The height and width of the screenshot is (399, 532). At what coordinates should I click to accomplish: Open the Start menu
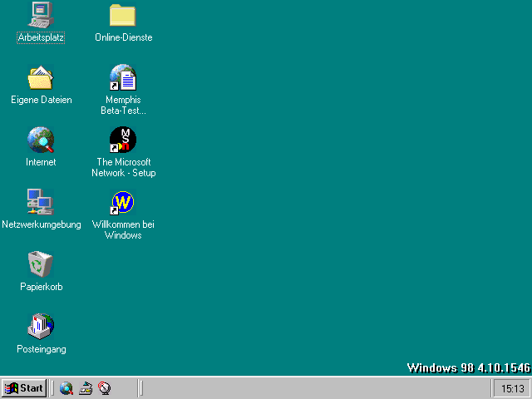tap(24, 388)
